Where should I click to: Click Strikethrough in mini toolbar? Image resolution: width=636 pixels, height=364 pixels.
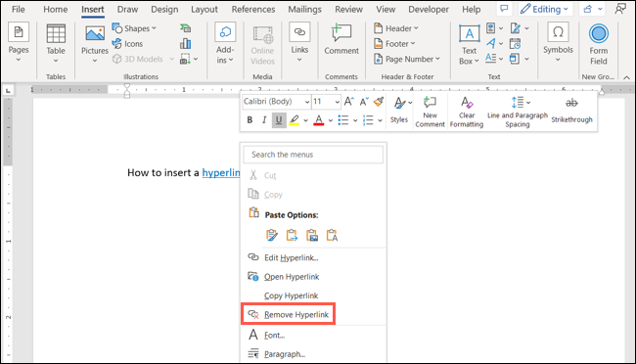click(572, 110)
